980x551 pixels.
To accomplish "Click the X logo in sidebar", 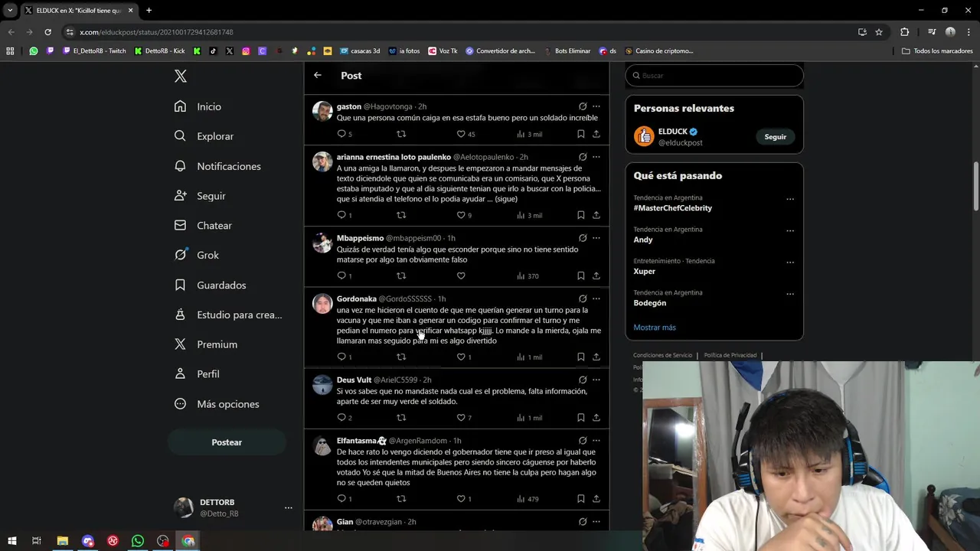I will (181, 76).
